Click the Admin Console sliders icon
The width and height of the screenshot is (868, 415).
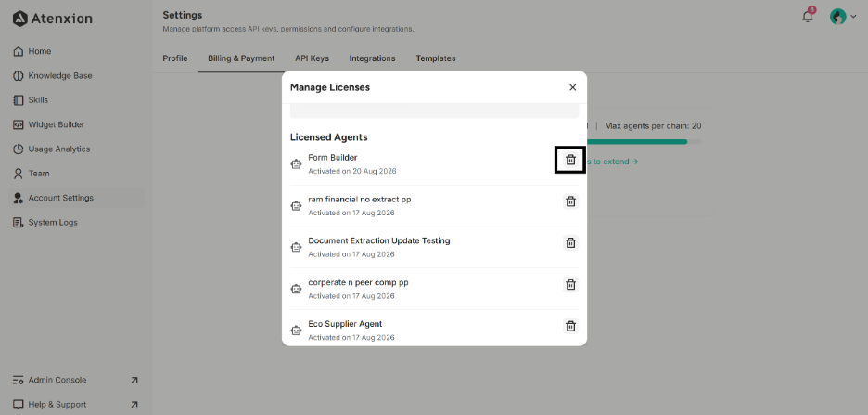click(19, 380)
